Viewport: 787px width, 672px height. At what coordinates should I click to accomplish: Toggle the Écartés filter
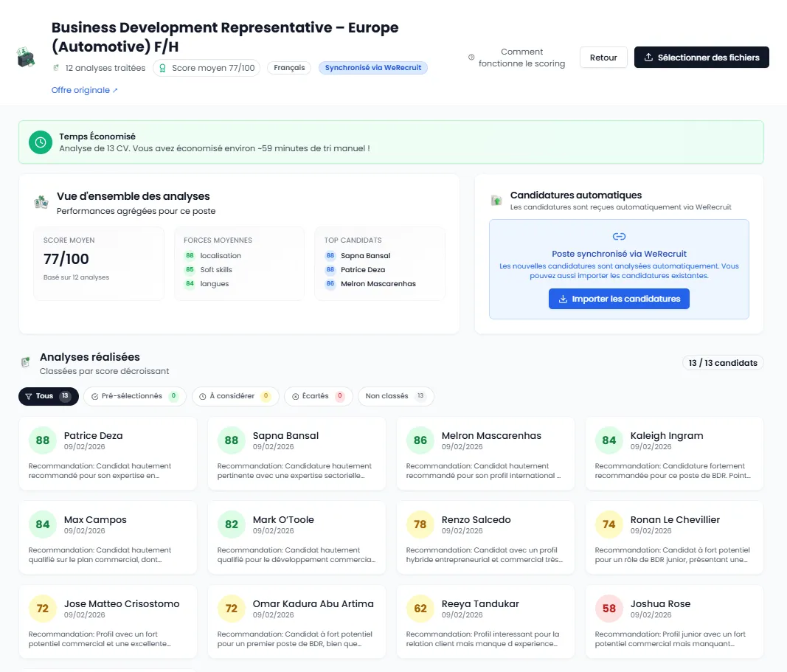click(x=318, y=396)
